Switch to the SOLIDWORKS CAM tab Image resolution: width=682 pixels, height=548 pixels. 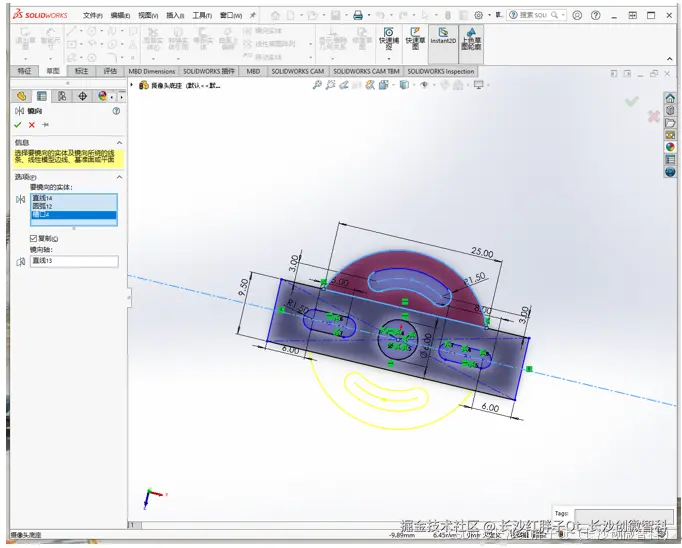click(298, 71)
